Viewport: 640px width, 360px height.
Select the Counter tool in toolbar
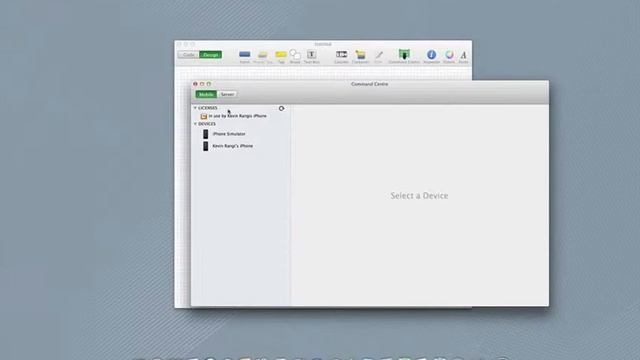pyautogui.click(x=341, y=56)
